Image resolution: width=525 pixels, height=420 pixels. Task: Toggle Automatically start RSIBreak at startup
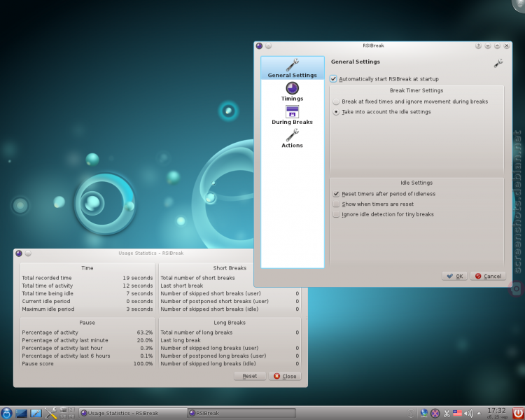click(384, 79)
